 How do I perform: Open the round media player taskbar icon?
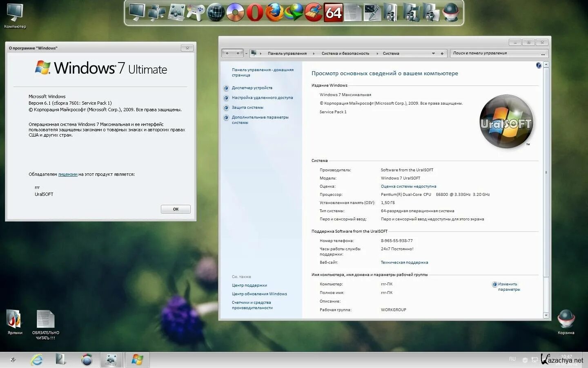click(x=87, y=360)
